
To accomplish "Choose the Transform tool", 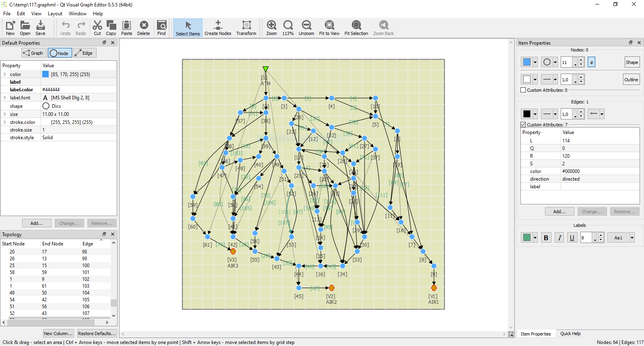I will tap(246, 28).
